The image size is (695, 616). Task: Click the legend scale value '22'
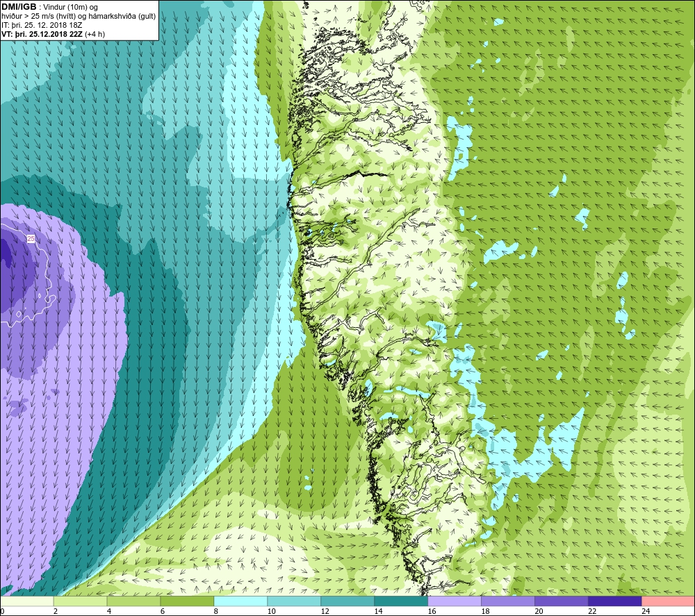[592, 611]
